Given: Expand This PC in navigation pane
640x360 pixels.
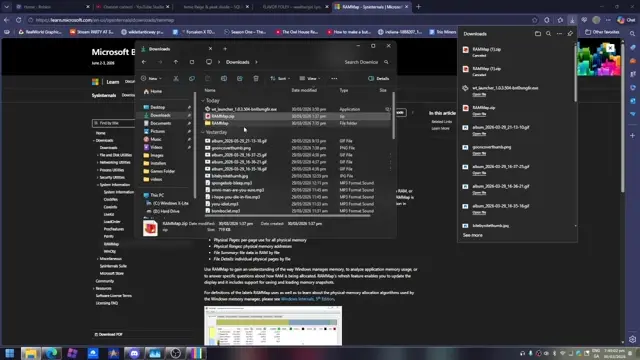Looking at the screenshot, I should click(141, 195).
